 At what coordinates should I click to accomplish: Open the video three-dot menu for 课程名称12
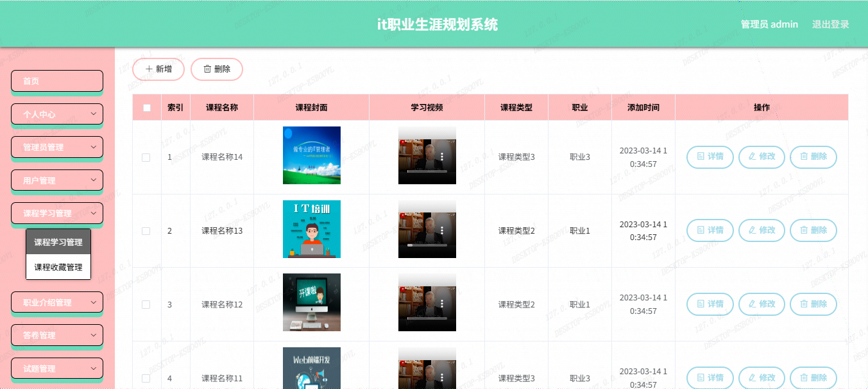click(x=442, y=304)
